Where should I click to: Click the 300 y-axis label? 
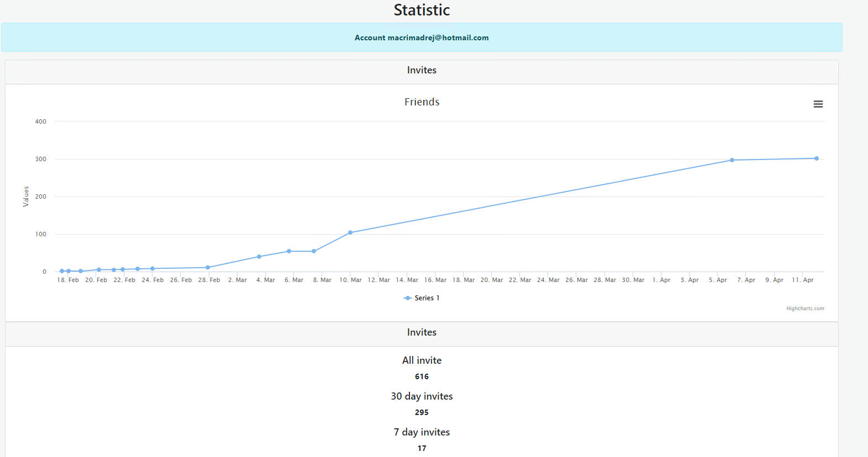click(x=41, y=159)
